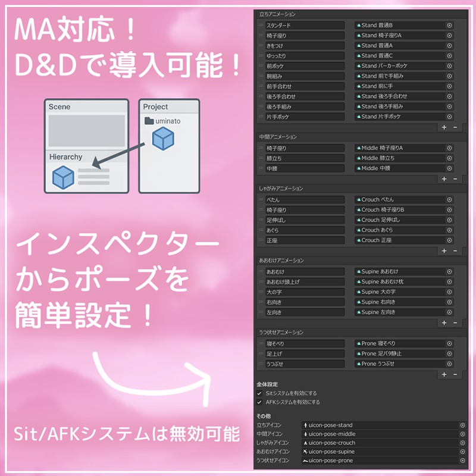
Task: Toggle Sitシステムを有効にする checkbox
Action: [259, 393]
